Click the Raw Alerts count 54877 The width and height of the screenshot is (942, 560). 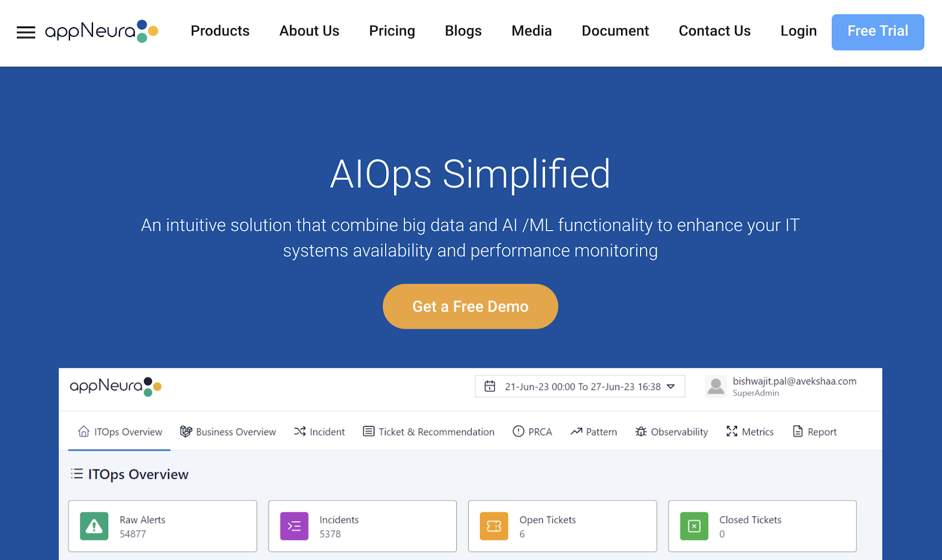(x=133, y=534)
